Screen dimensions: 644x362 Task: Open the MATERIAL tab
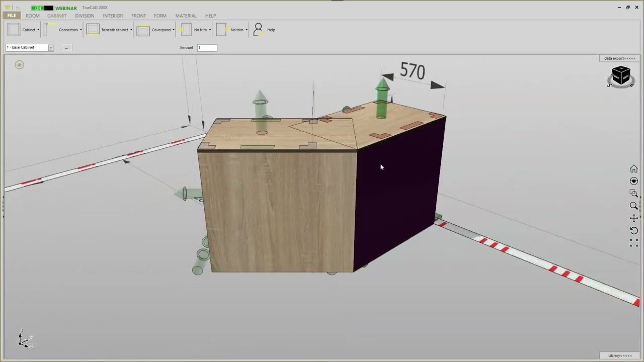186,16
